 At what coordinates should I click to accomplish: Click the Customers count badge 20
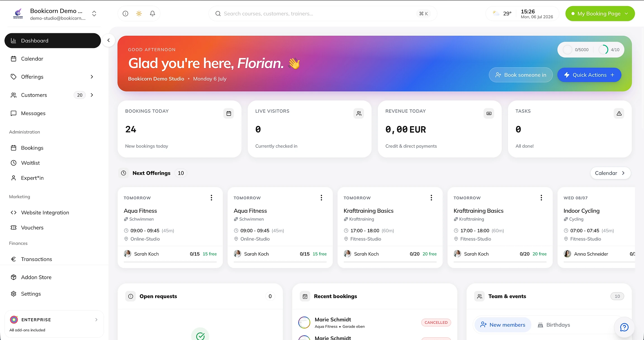[x=80, y=95]
